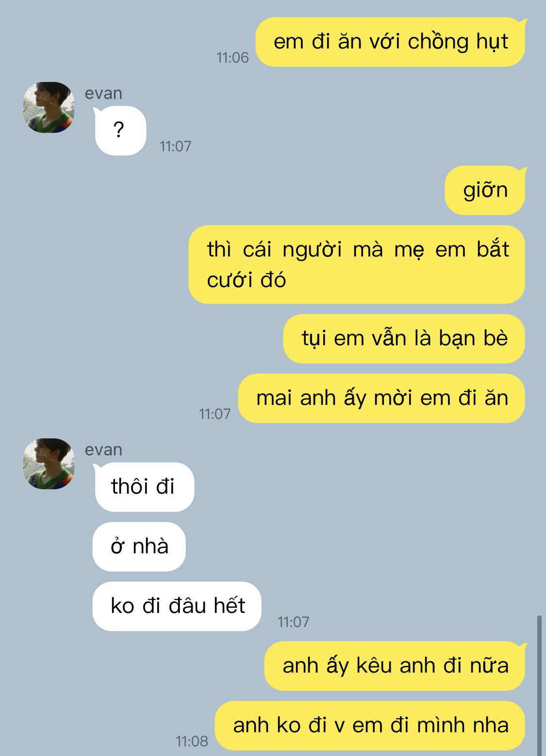Image resolution: width=546 pixels, height=756 pixels.
Task: Tap the 11:07 timestamp beside 'ko đi đâu hết'
Action: pos(293,622)
